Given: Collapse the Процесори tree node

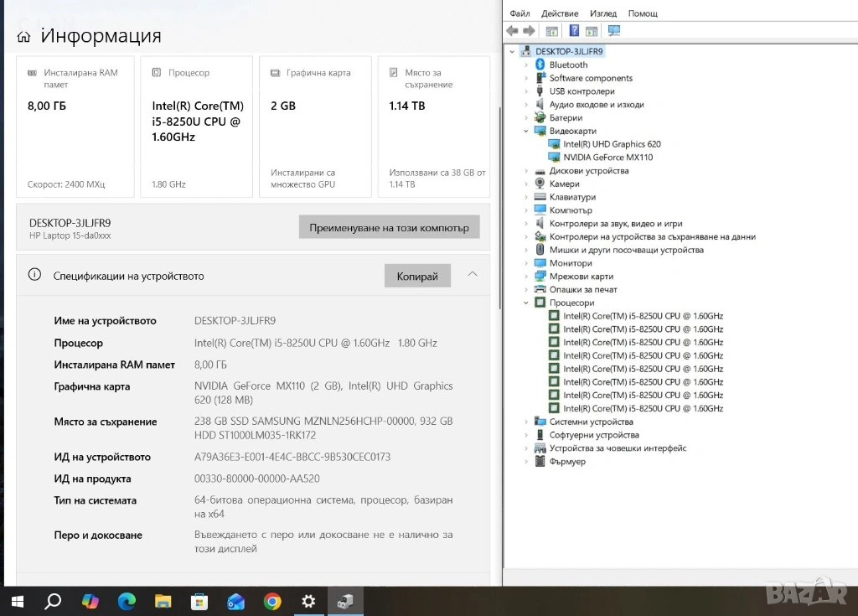Looking at the screenshot, I should click(526, 303).
